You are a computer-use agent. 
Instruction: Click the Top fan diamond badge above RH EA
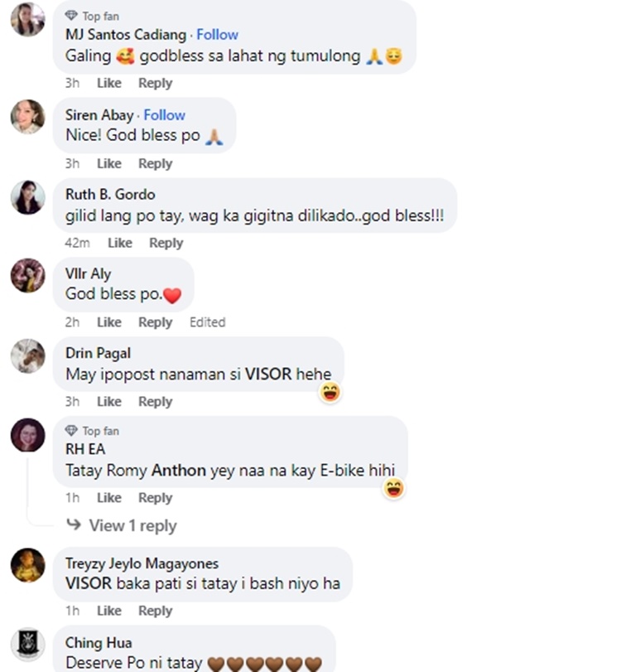(71, 431)
